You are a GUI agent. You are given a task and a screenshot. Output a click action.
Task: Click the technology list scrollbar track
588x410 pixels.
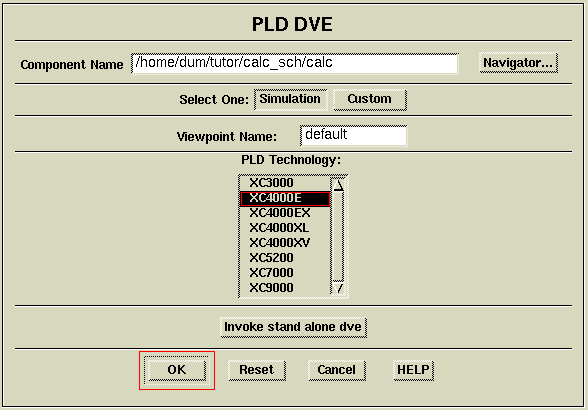tap(339, 236)
